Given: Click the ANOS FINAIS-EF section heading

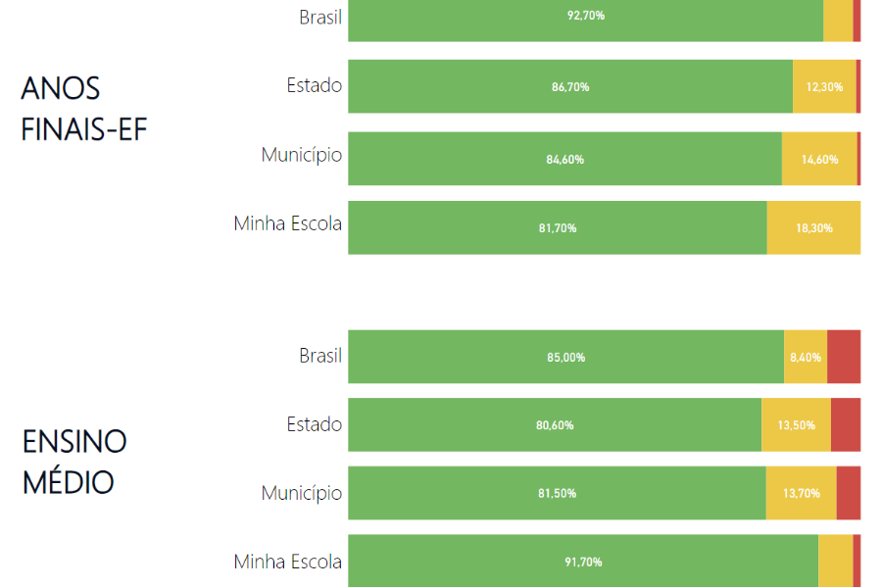Looking at the screenshot, I should 84,109.
